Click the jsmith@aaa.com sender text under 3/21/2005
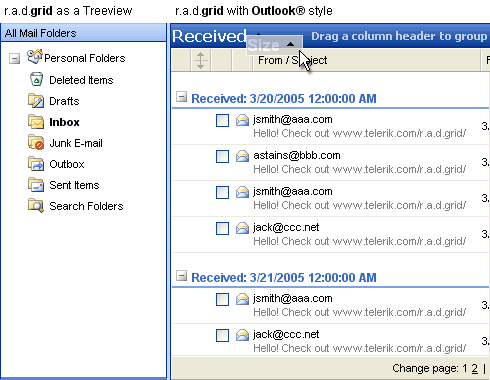 [x=293, y=298]
